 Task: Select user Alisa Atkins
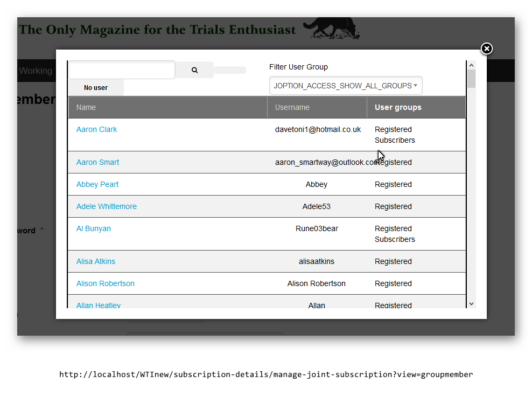tap(96, 261)
